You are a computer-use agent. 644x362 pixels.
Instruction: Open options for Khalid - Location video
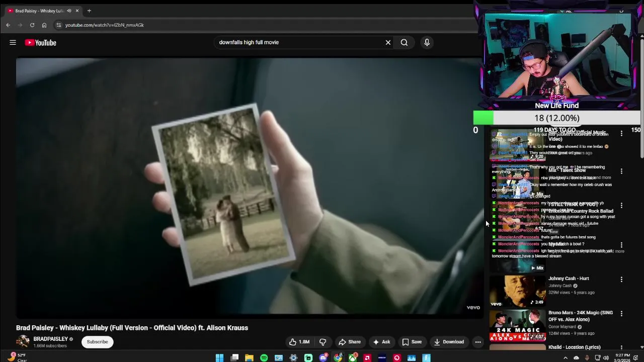point(621,347)
